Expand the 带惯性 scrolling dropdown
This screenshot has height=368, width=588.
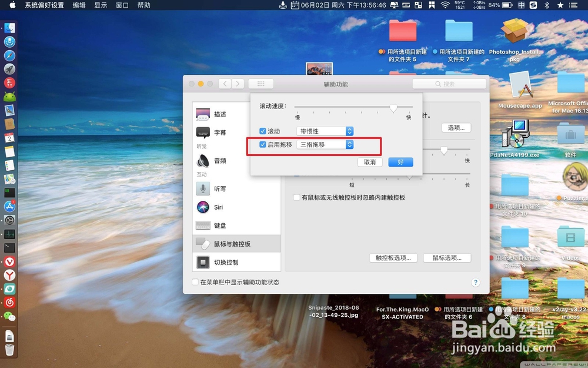point(325,131)
